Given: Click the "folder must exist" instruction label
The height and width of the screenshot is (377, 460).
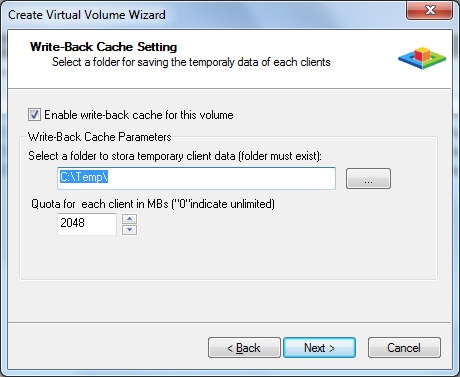Looking at the screenshot, I should coord(175,156).
